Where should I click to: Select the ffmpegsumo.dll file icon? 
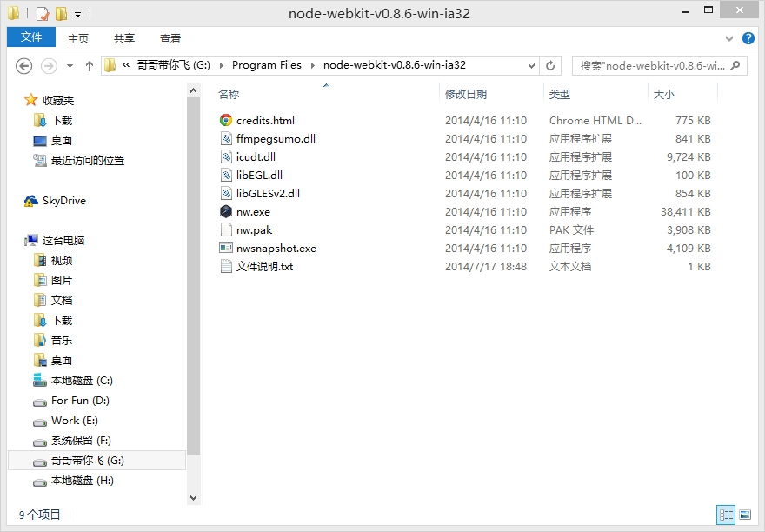226,138
